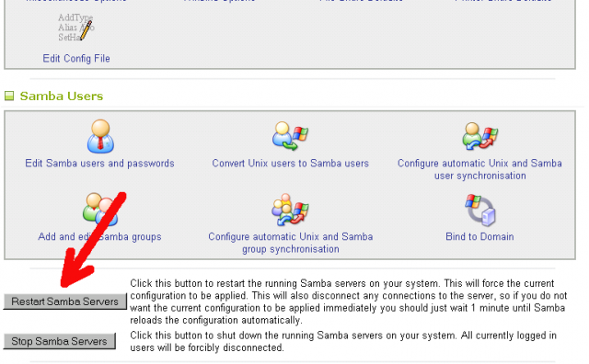
Task: Go to Add and edit Samba groups link
Action: pyautogui.click(x=99, y=237)
